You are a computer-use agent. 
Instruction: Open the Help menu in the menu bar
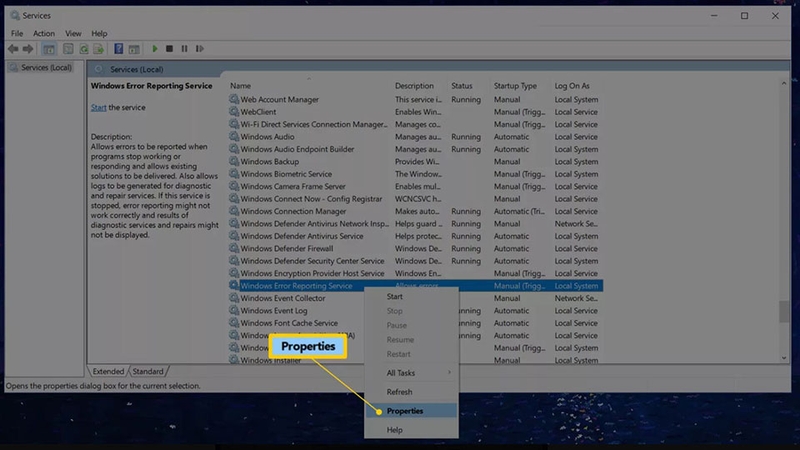[99, 34]
